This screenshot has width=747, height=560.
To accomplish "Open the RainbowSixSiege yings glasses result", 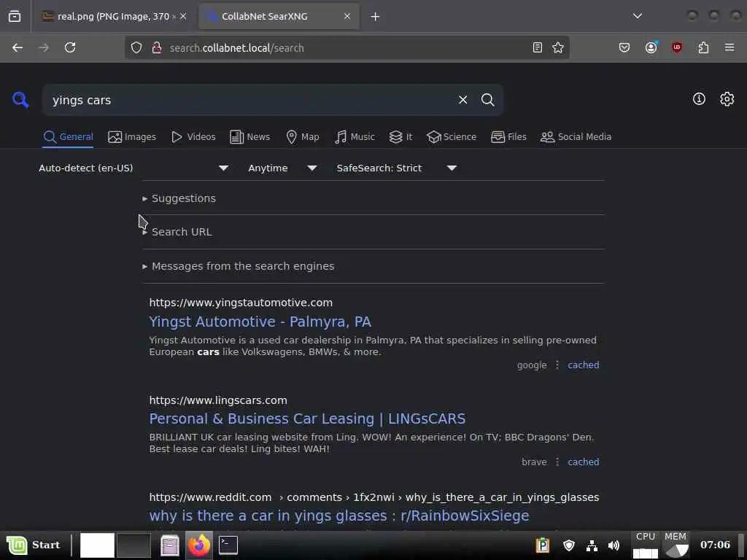I will tap(339, 516).
